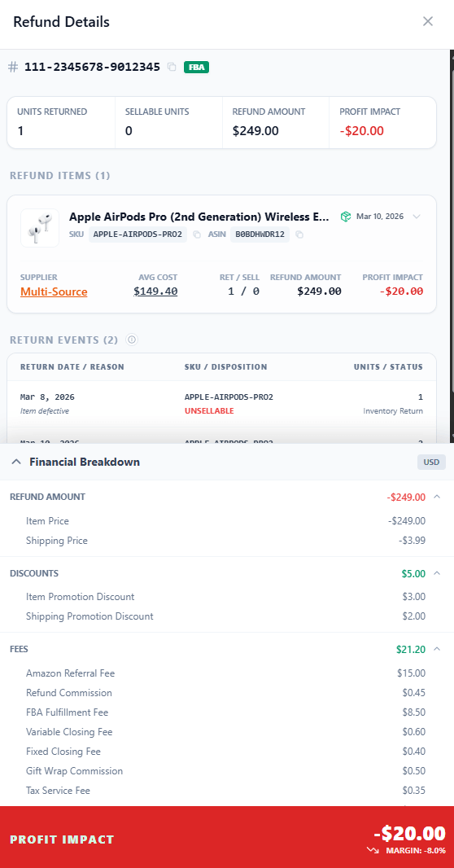Click the hash icon beside the order number
Image resolution: width=454 pixels, height=868 pixels.
coord(13,67)
